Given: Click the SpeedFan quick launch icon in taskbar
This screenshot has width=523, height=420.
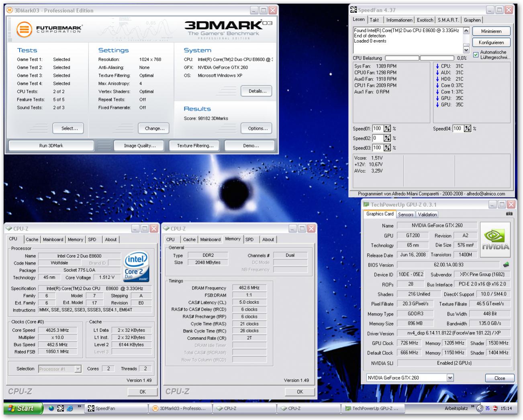Looking at the screenshot, I should [x=60, y=408].
